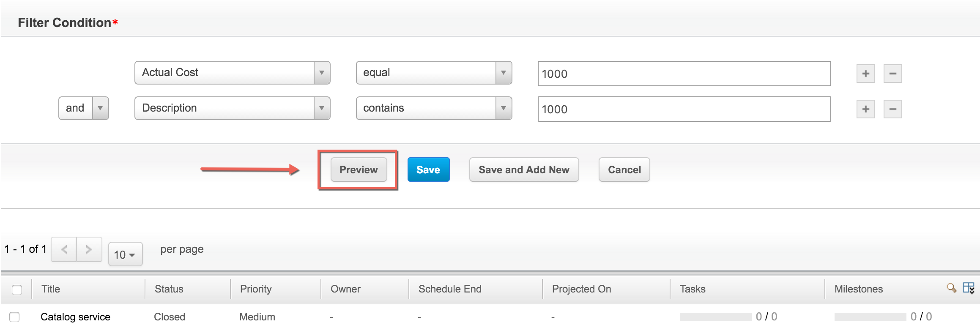The width and height of the screenshot is (980, 328).
Task: Go to the next results page
Action: 89,249
